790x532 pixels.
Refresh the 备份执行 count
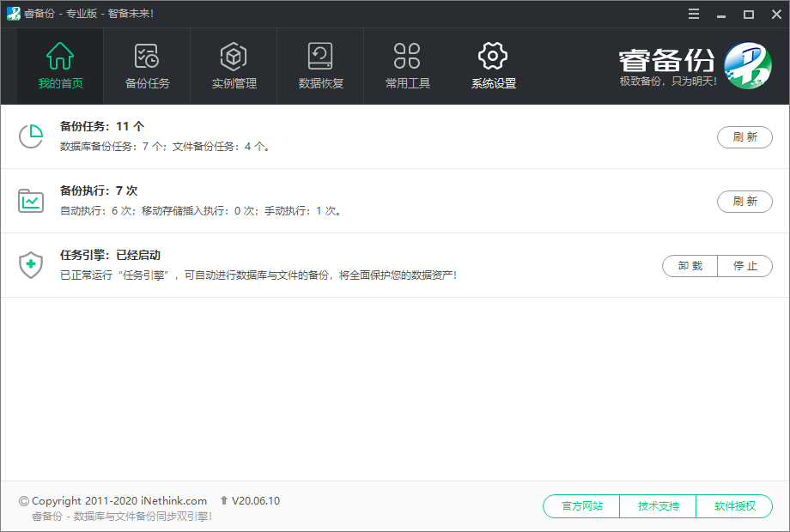744,202
